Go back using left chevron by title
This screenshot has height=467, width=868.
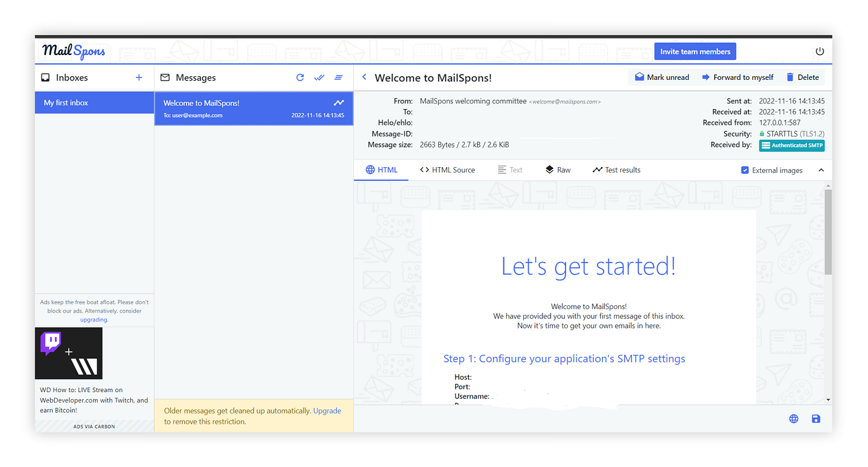point(364,77)
